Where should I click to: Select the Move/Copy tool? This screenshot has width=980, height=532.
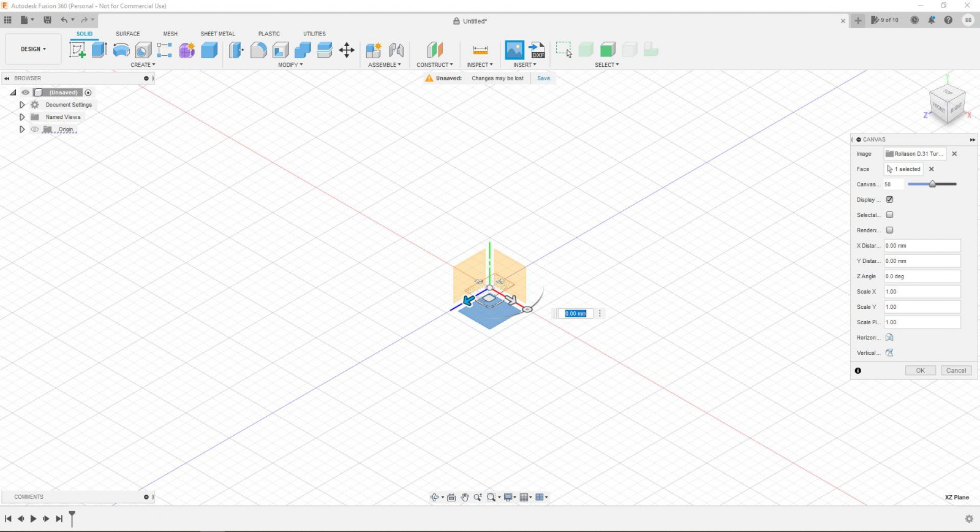[347, 50]
